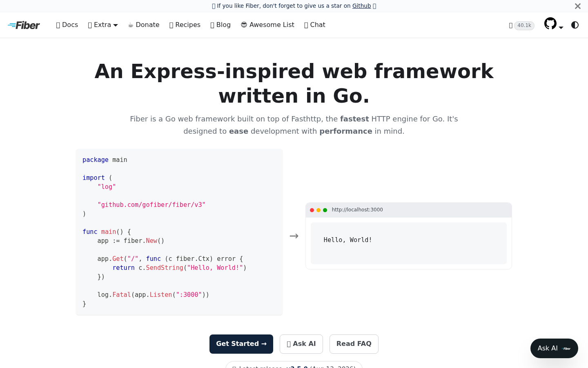This screenshot has width=588, height=368.
Task: Open the 40.1k GitHub stars badge
Action: pyautogui.click(x=521, y=25)
